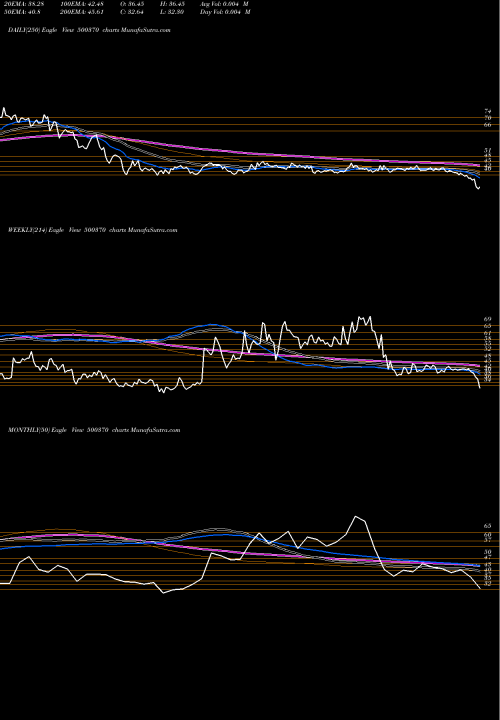Viewport: 500px width, 720px height.
Task: Click the 66 label on daily chart axis
Action: tap(488, 124)
